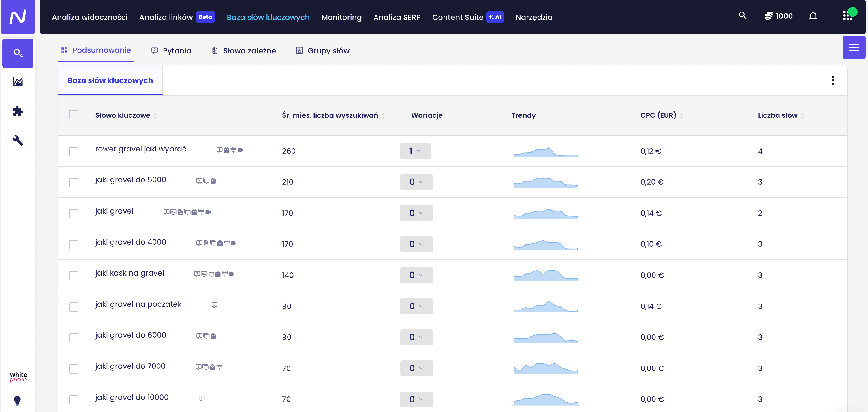Click the video icon in 'jaki kask na gravel' row
The image size is (868, 412).
coord(232,274)
